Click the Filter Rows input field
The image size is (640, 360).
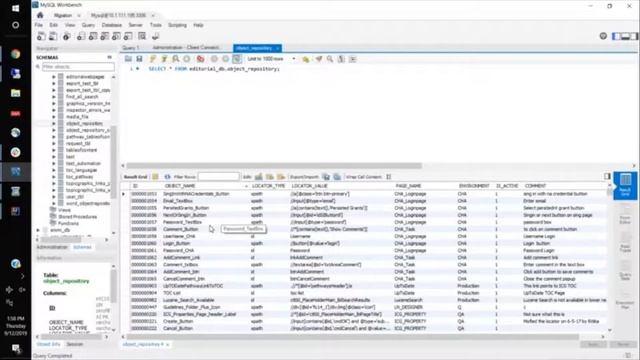pyautogui.click(x=218, y=177)
